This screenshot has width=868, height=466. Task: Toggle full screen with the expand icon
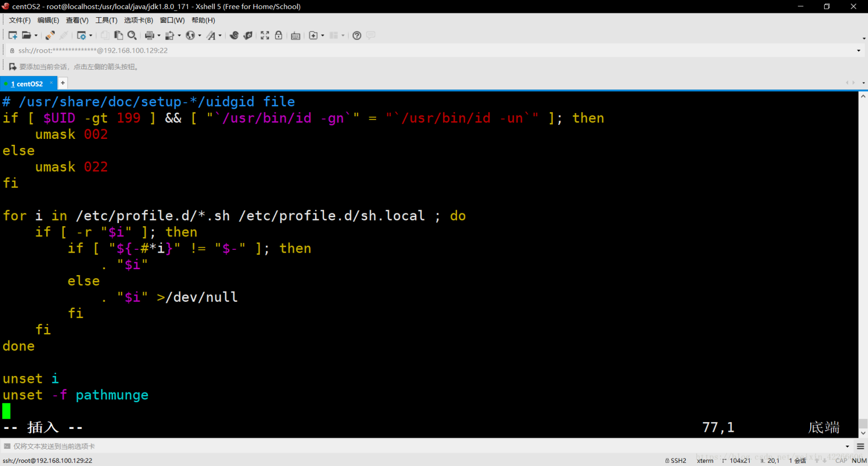coord(265,35)
